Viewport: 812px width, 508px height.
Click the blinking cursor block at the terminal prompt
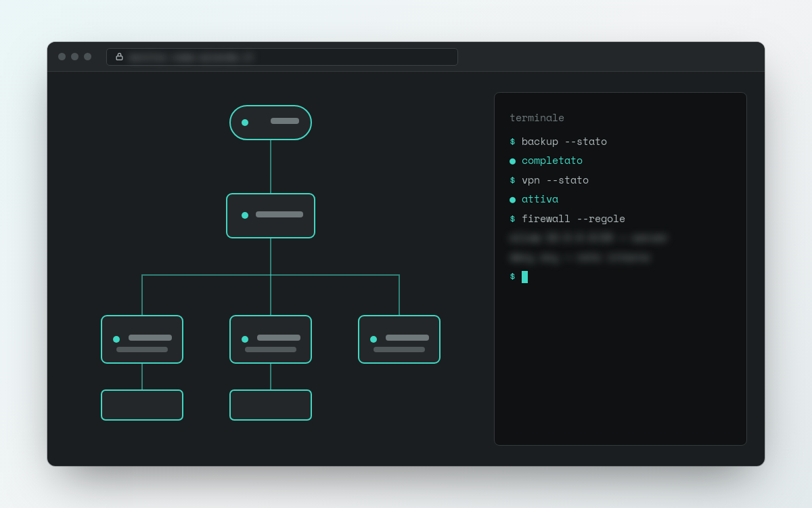524,277
